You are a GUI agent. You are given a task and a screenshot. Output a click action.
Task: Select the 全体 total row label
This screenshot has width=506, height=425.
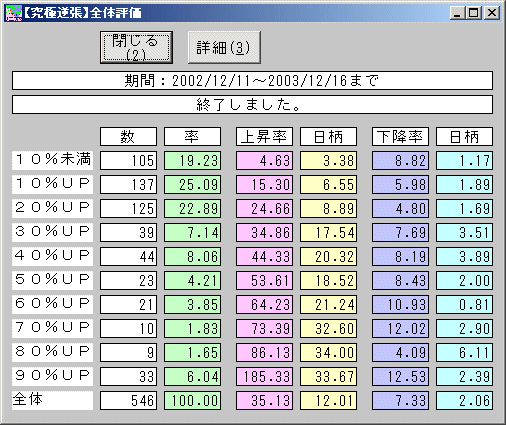pos(53,400)
